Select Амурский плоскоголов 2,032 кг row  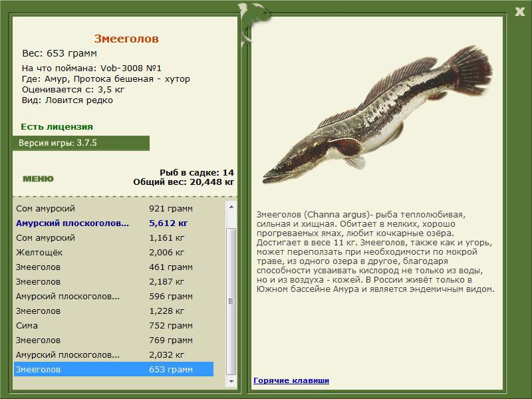(114, 354)
